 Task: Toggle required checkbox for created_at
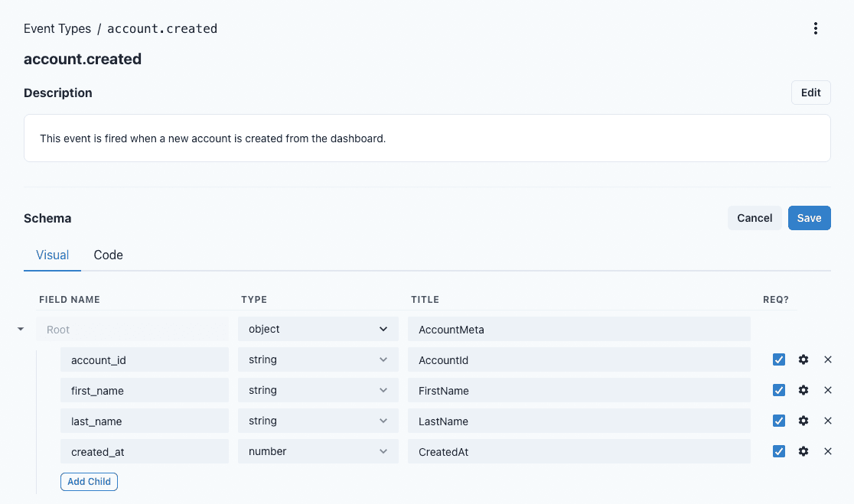click(779, 451)
